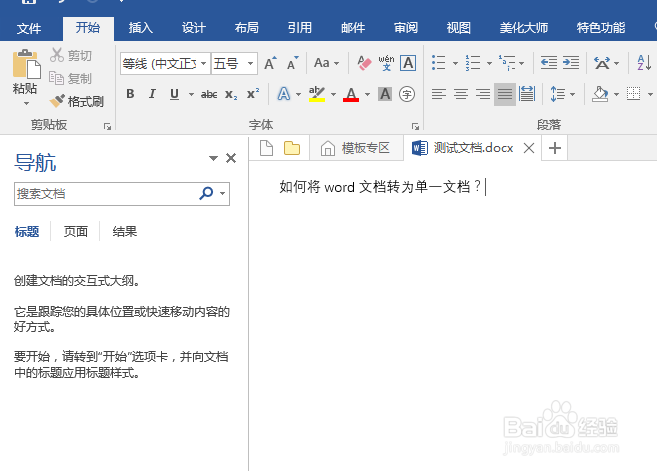Switch to References (引用) tab
Viewport: 657px width, 471px height.
[300, 28]
